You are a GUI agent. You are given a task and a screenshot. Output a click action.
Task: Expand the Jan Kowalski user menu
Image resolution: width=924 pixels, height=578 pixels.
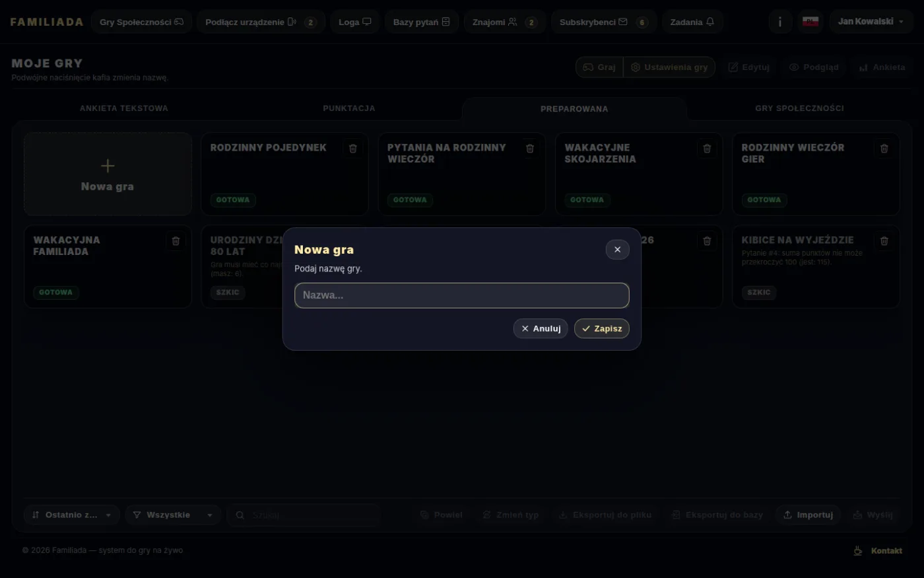[871, 22]
